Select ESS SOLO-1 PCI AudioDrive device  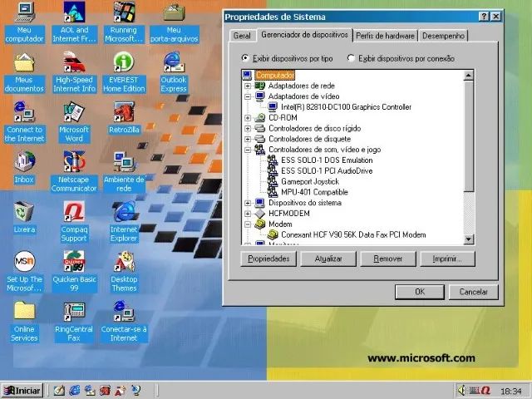pyautogui.click(x=327, y=171)
